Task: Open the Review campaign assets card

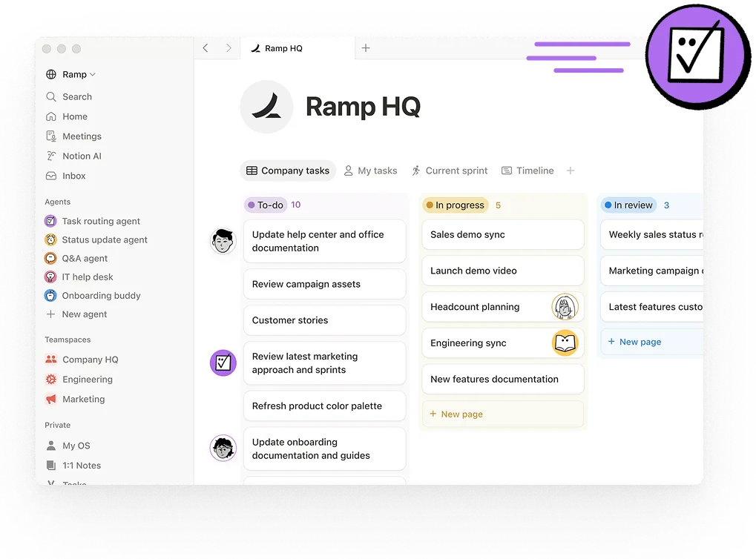Action: tap(324, 284)
